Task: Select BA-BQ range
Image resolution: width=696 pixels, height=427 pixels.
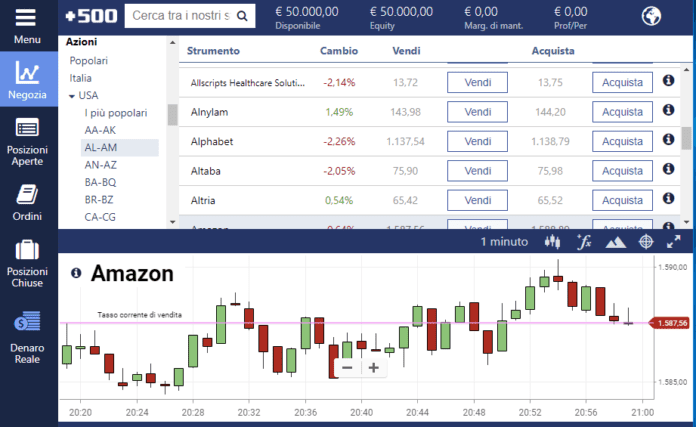Action: (100, 182)
